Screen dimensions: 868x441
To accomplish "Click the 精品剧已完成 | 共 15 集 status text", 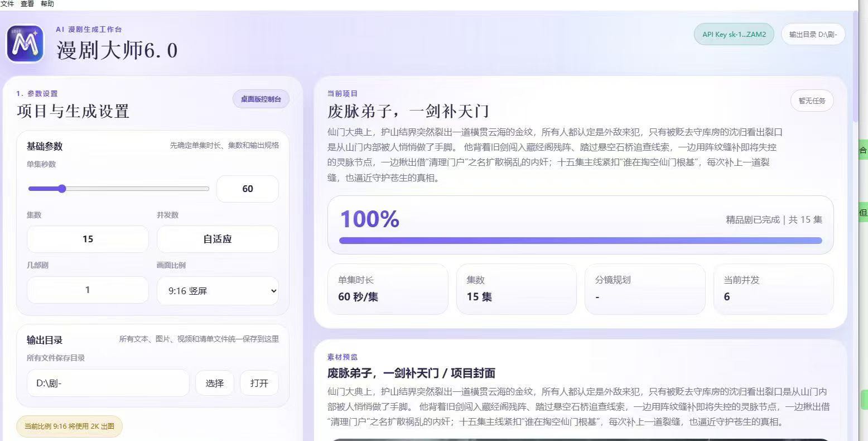I will (x=774, y=219).
